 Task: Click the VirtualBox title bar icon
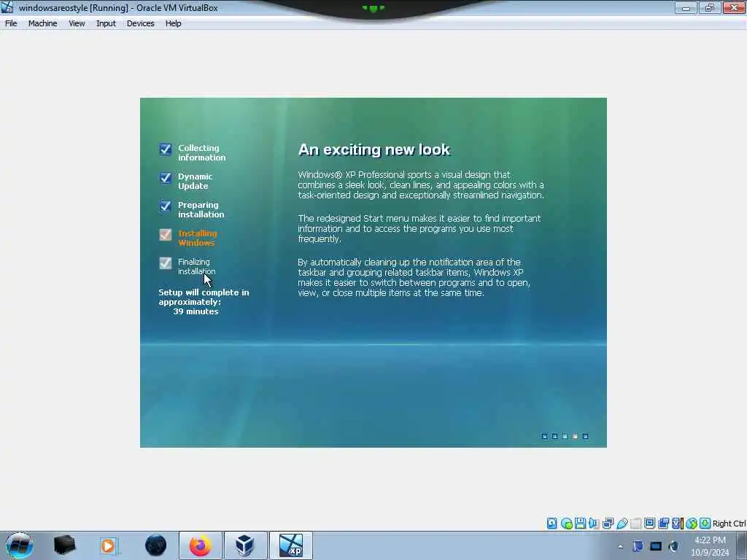tap(7, 7)
